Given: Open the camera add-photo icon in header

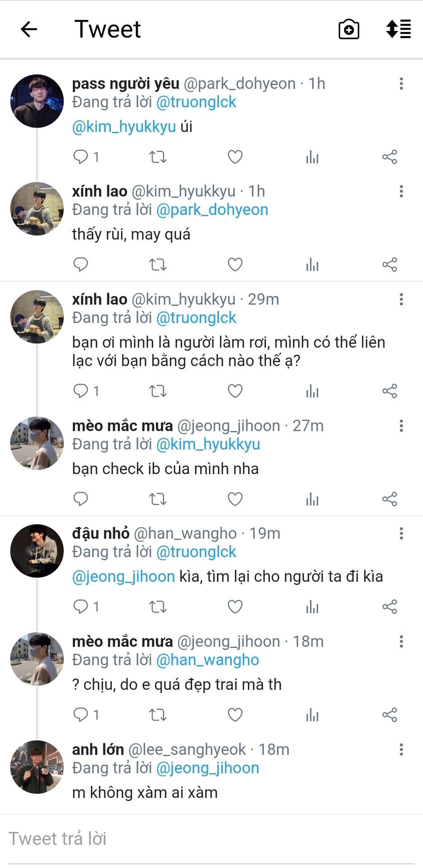Looking at the screenshot, I should pyautogui.click(x=349, y=29).
